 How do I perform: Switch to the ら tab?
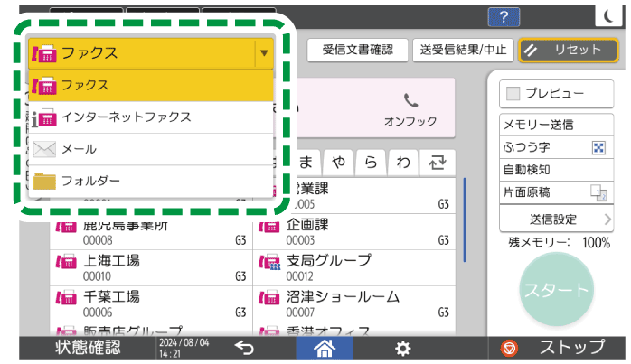click(x=371, y=163)
